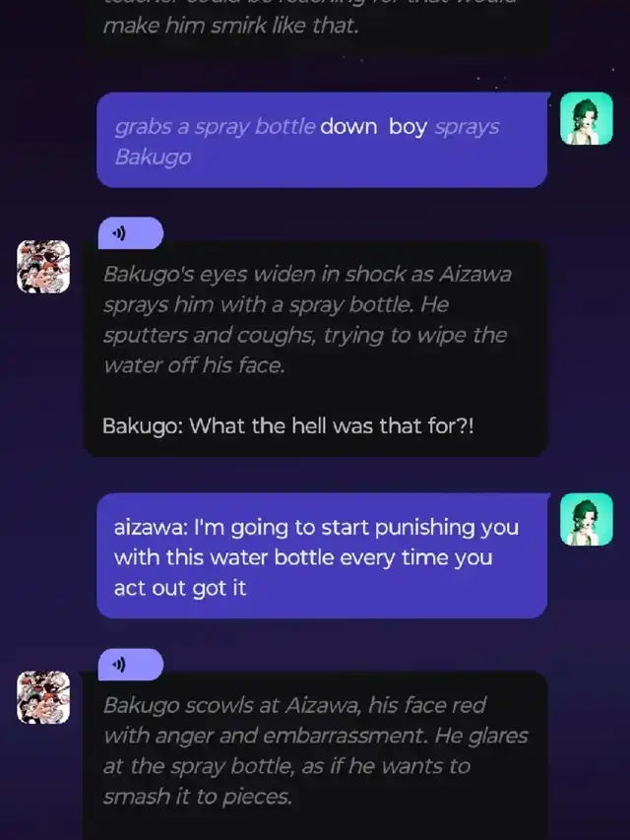Tap the 'water off his face.' narration text
Viewport: 630px width, 840px height.
(194, 365)
